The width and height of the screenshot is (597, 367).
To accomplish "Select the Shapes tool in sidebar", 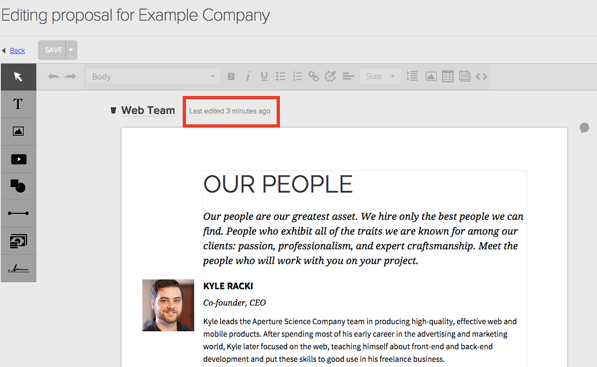I will coord(18,186).
